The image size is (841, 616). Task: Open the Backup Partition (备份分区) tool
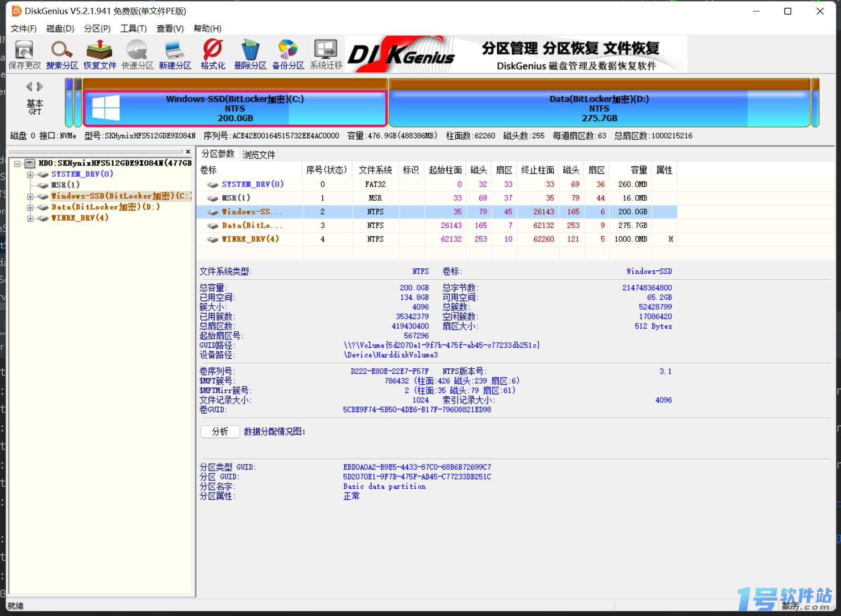tap(288, 55)
